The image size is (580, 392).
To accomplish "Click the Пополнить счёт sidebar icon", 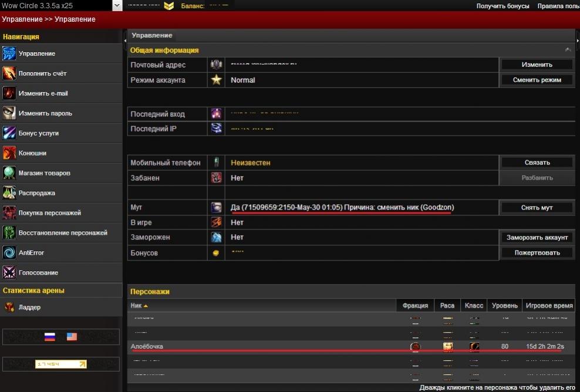I will pos(9,73).
